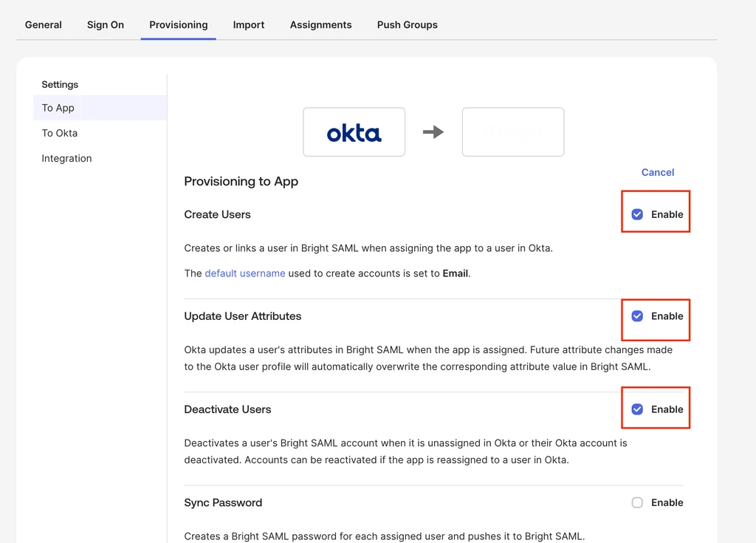Click the Update User Attributes heading

(x=242, y=316)
